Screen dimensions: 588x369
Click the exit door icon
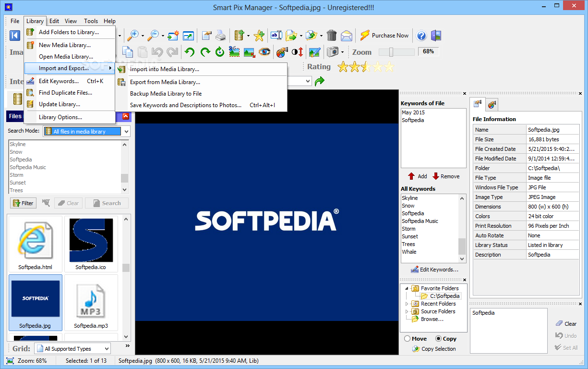436,35
